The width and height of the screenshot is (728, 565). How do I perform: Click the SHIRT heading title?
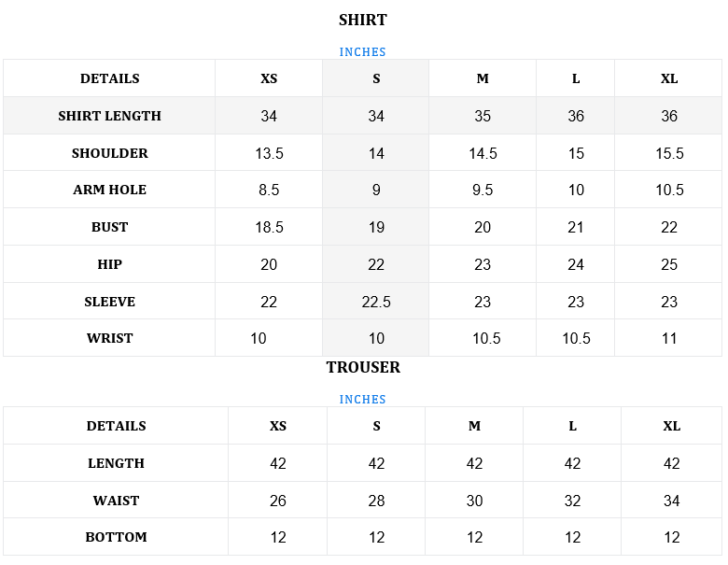[x=362, y=20]
